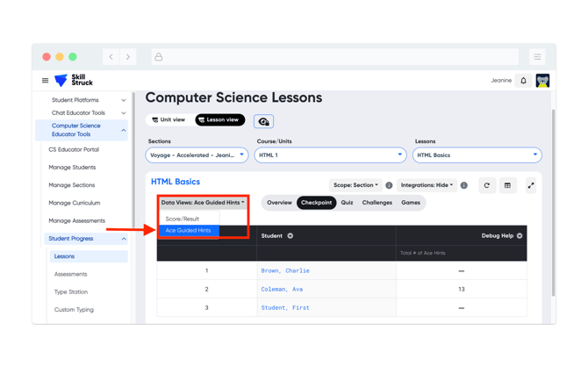Open Manage Curriculum in sidebar
Viewport: 588px width, 367px height.
(75, 203)
